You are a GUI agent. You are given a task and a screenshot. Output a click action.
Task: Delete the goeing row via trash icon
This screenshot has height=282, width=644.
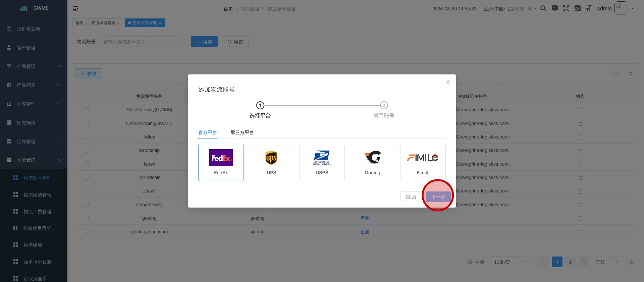581,218
